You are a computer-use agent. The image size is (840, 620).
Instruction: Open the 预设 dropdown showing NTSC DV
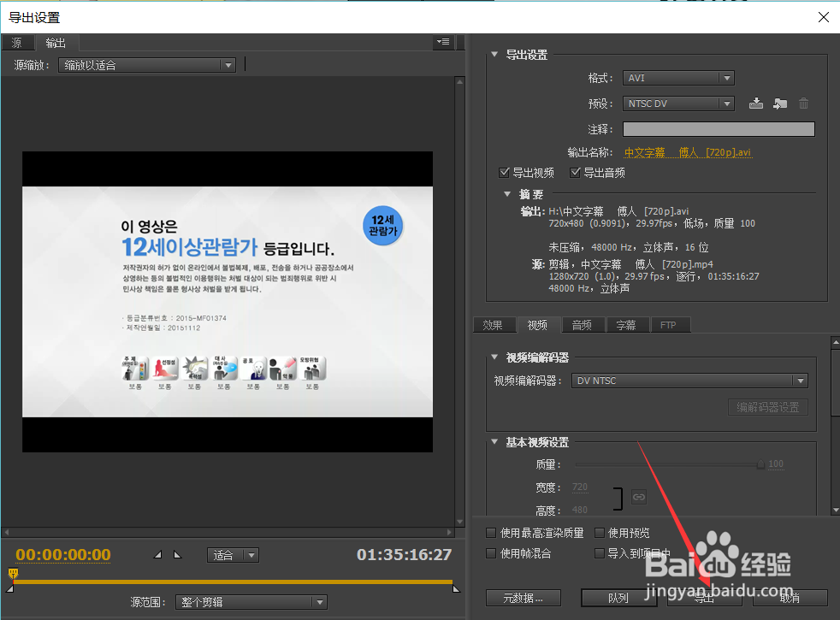pos(678,103)
